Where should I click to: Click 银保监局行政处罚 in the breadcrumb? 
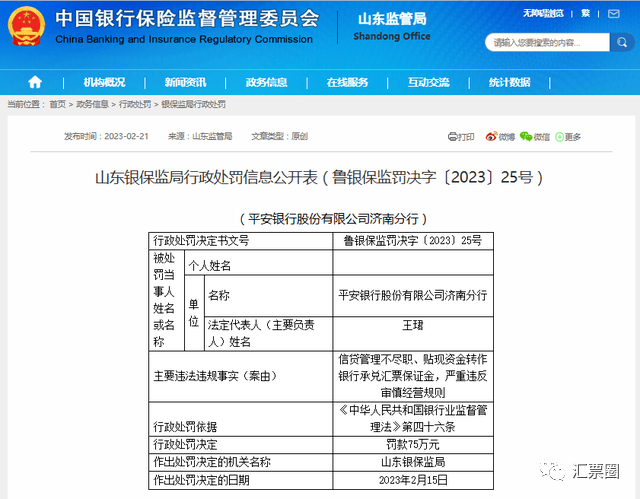pos(193,104)
